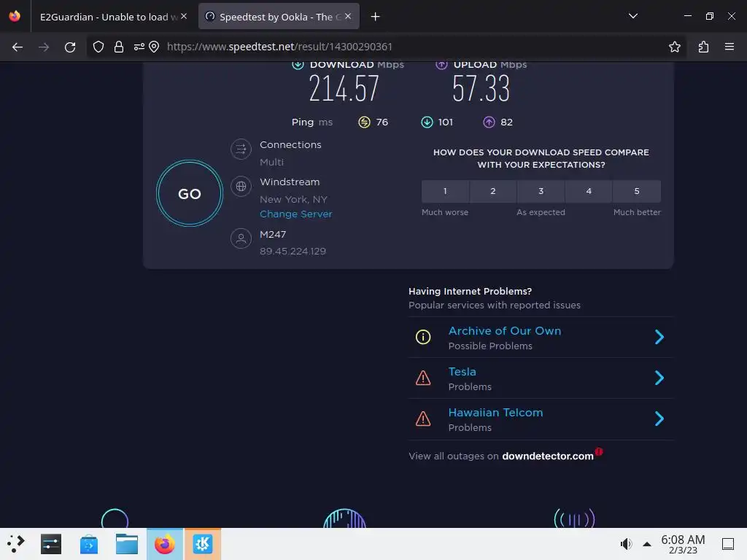This screenshot has width=747, height=560.
Task: Click the warning triangle beside Tesla
Action: 423,378
